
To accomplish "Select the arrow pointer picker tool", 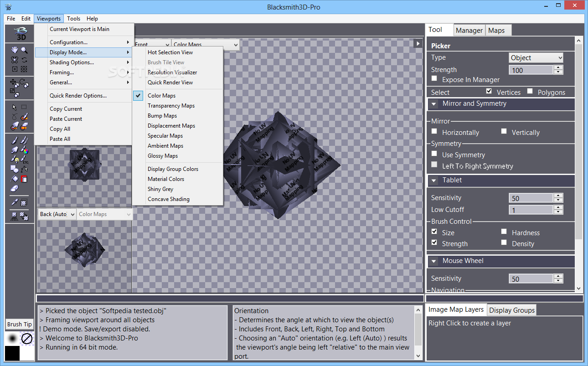I will click(x=15, y=107).
